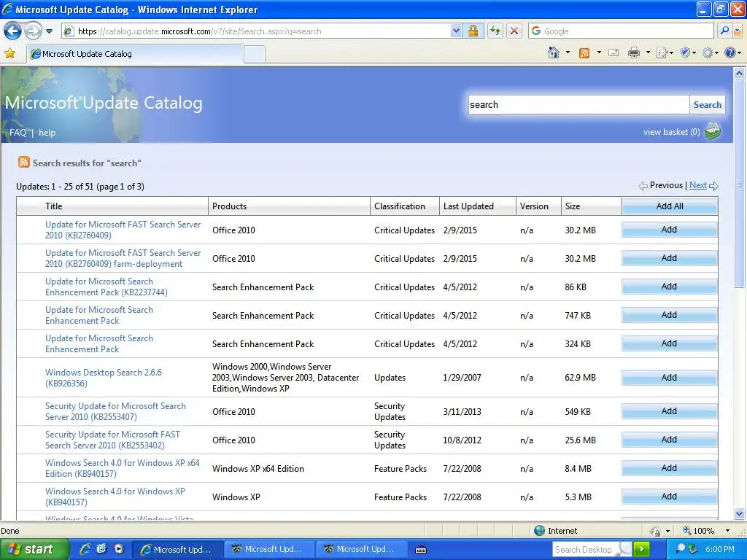Click the security lock icon in address bar
Viewport: 747px width, 560px height.
pos(473,31)
